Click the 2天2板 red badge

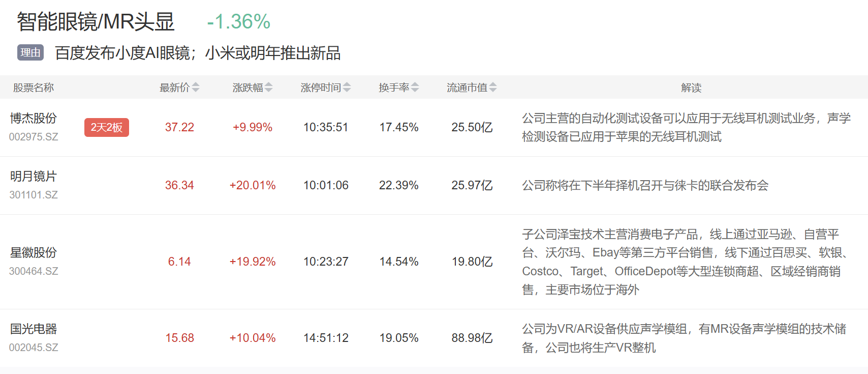click(107, 127)
